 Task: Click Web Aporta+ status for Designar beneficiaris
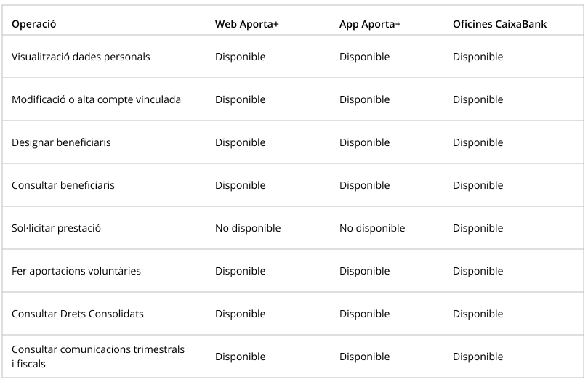pos(241,142)
